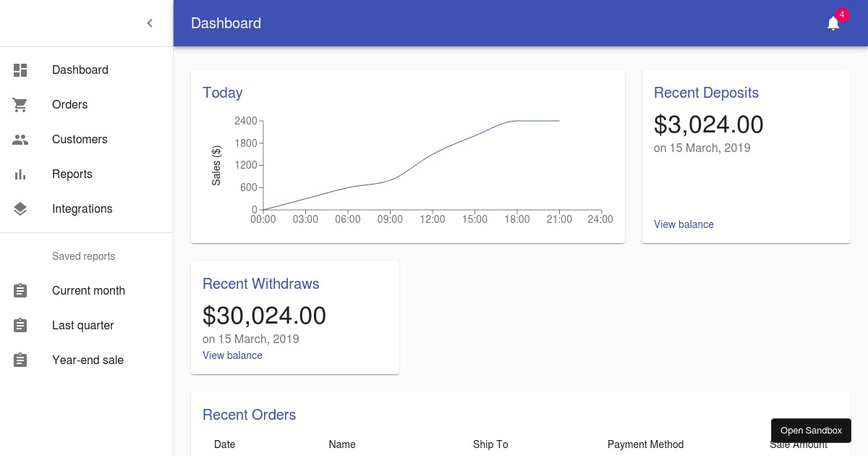Click the Recent Orders heading

click(x=249, y=415)
